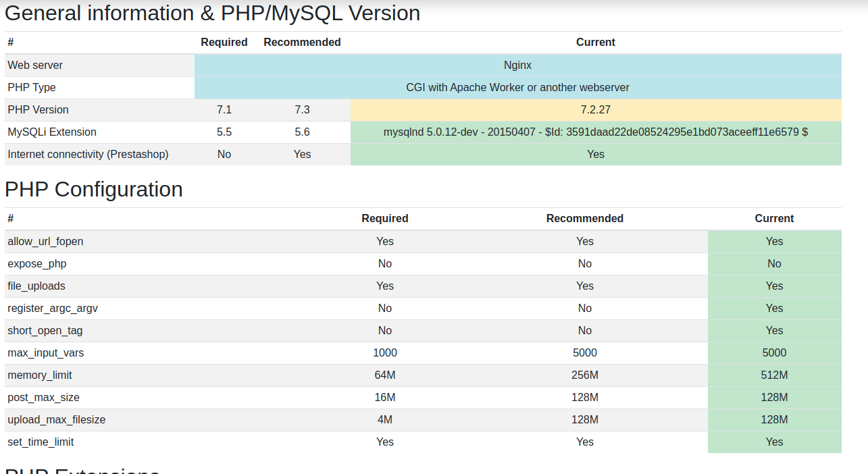Click 'CGI with Apache Worker or another webserver'
The width and height of the screenshot is (868, 474).
coord(518,88)
